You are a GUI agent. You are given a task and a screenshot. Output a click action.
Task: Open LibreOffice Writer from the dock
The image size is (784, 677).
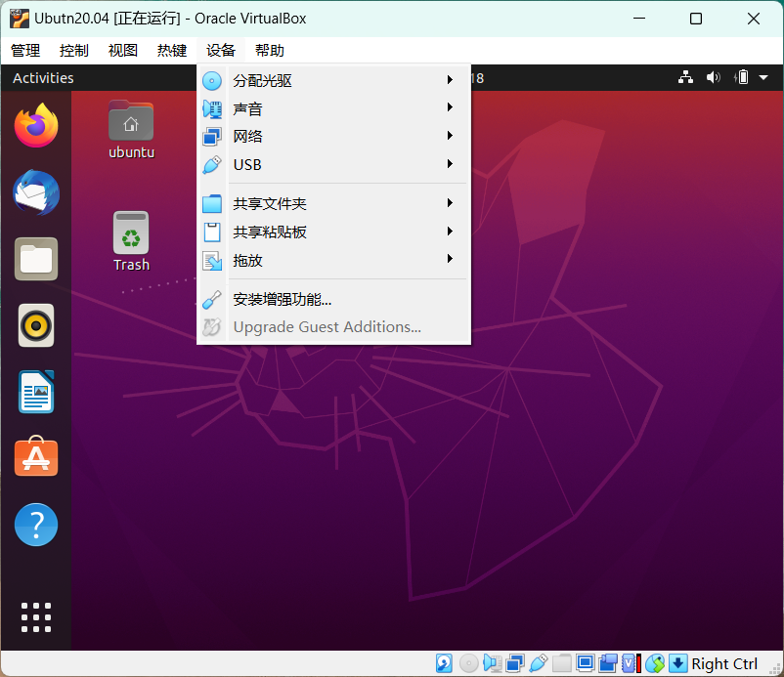click(36, 392)
